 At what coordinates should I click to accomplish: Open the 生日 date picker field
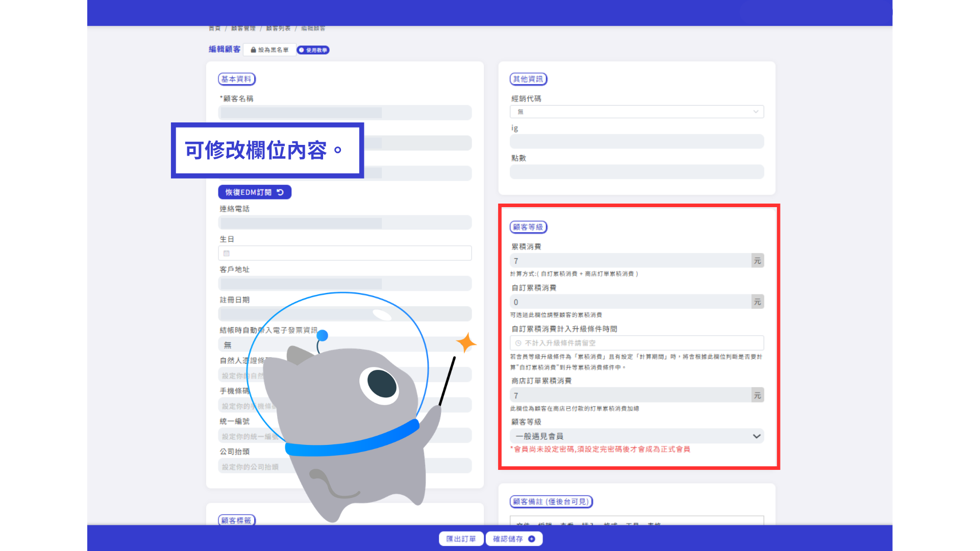(345, 253)
